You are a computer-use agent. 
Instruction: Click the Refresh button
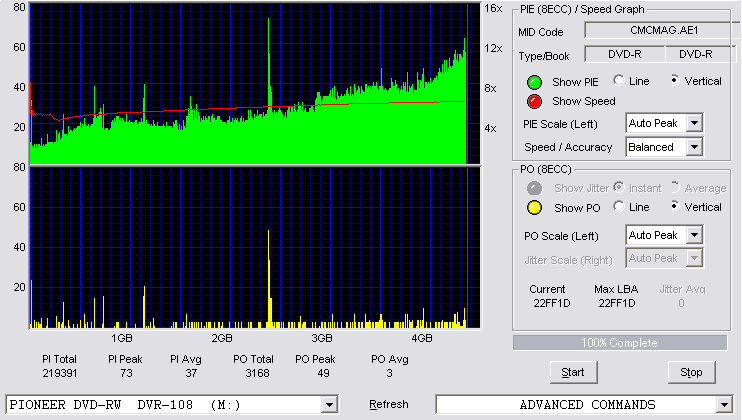click(389, 405)
